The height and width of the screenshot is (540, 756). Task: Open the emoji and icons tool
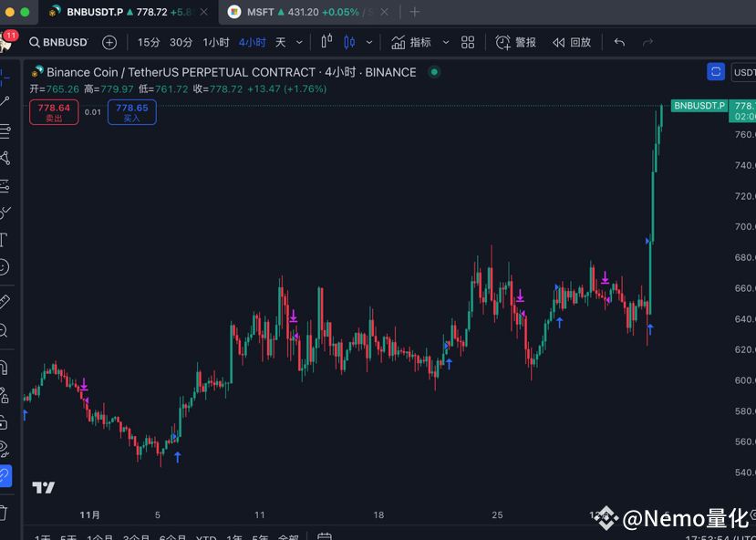[x=5, y=266]
